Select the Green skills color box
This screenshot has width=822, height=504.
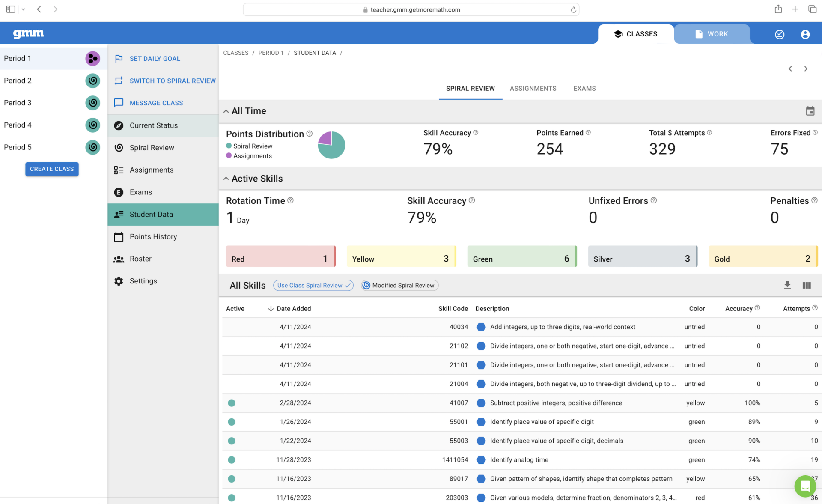pos(521,256)
